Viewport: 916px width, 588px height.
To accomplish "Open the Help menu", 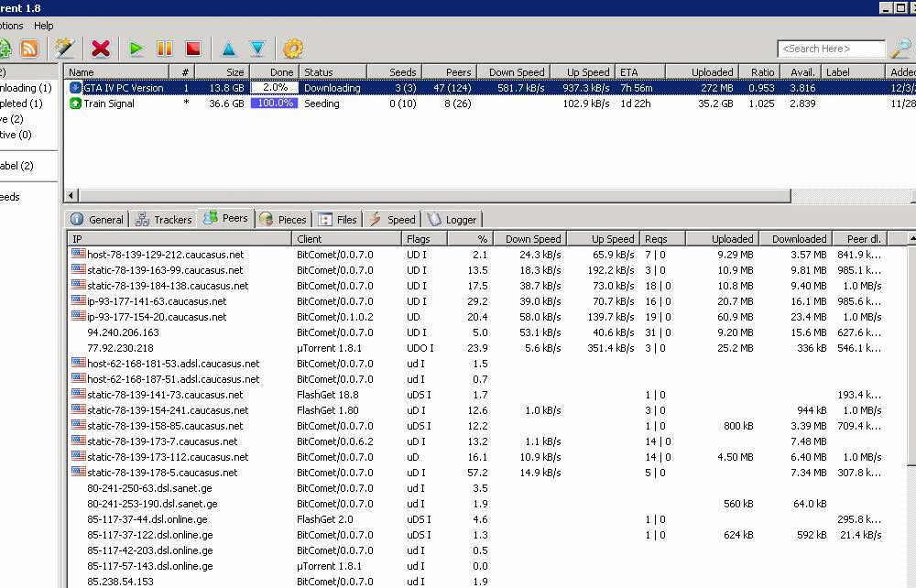I will [44, 26].
